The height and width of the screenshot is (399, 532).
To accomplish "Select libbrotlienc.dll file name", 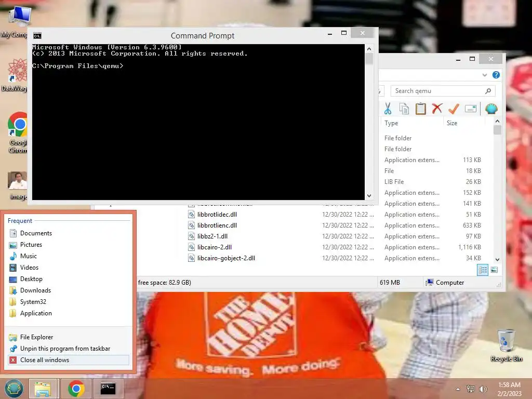I will [217, 225].
